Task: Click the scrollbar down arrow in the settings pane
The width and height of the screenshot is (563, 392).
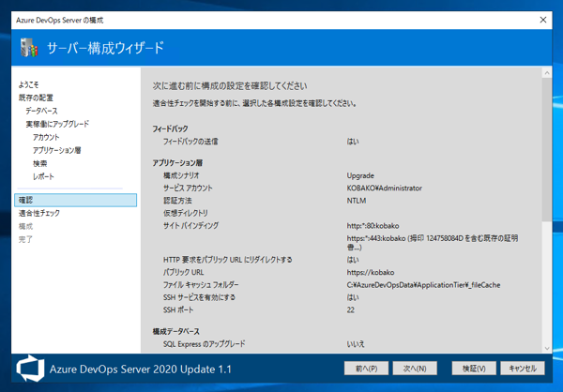Action: pyautogui.click(x=547, y=348)
